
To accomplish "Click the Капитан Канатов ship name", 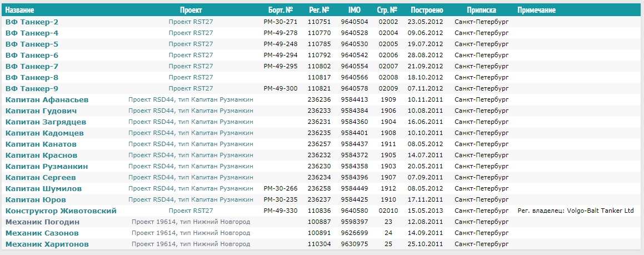I will pyautogui.click(x=41, y=144).
